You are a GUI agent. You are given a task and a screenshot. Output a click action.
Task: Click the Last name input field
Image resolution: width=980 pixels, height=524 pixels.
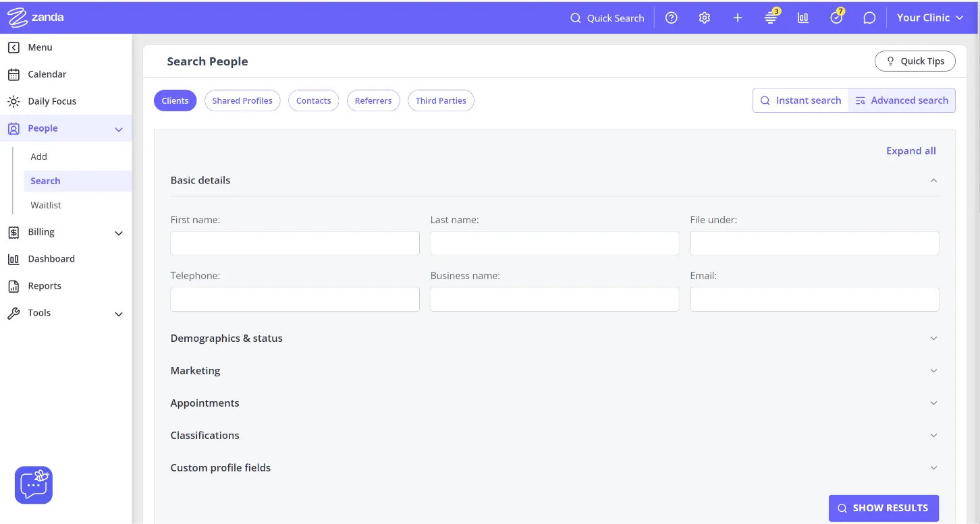(x=555, y=243)
